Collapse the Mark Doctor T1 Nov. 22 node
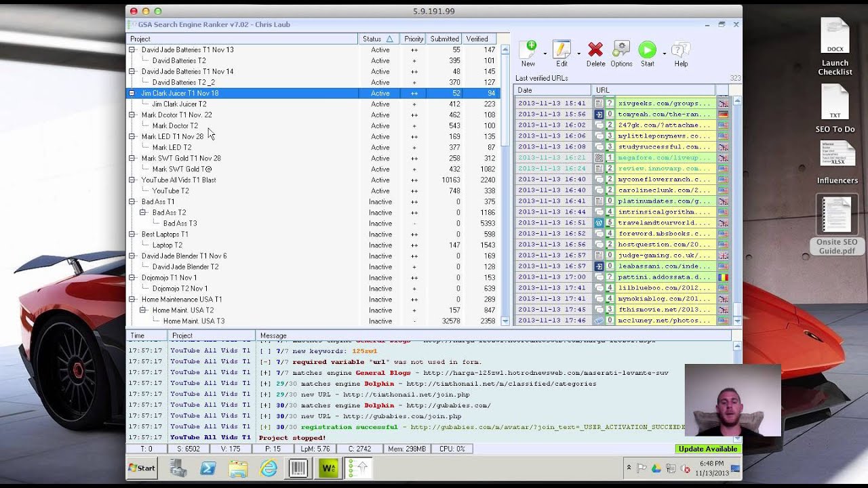Screen dimensions: 868x488 [132, 115]
